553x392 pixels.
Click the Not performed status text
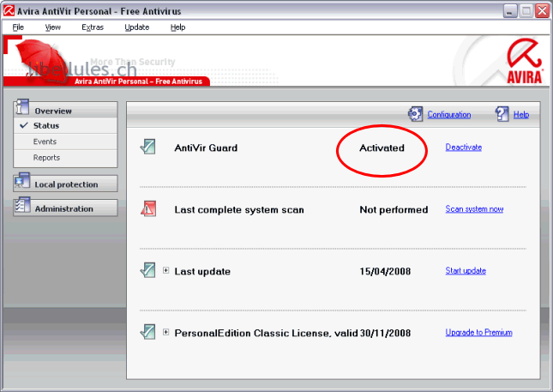click(x=394, y=209)
